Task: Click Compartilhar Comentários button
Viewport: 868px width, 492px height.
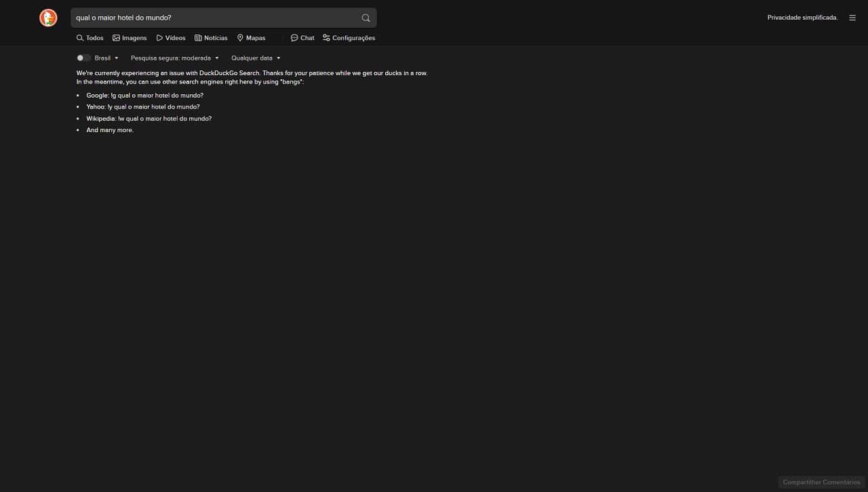Action: [821, 483]
